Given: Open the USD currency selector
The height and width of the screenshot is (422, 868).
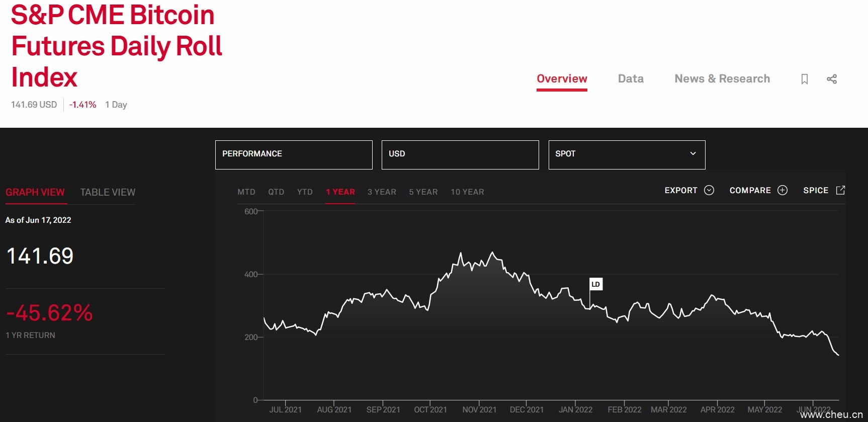Looking at the screenshot, I should coord(460,154).
